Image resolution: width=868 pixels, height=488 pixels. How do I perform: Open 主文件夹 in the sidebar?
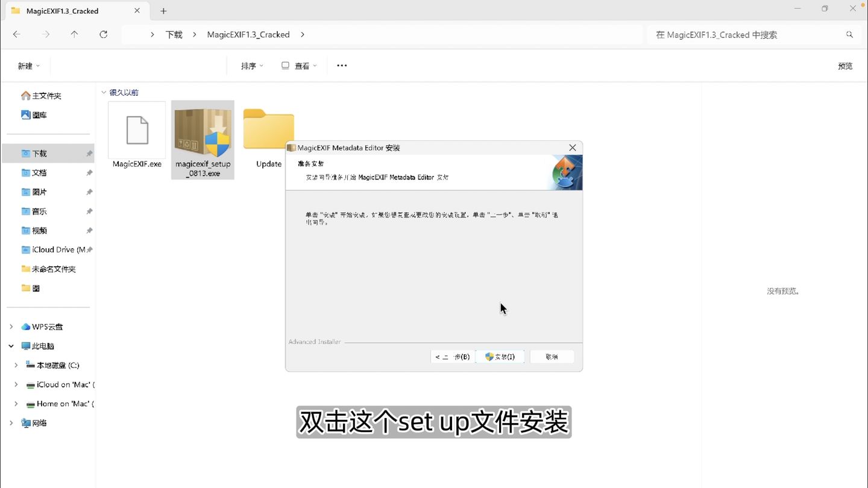47,96
